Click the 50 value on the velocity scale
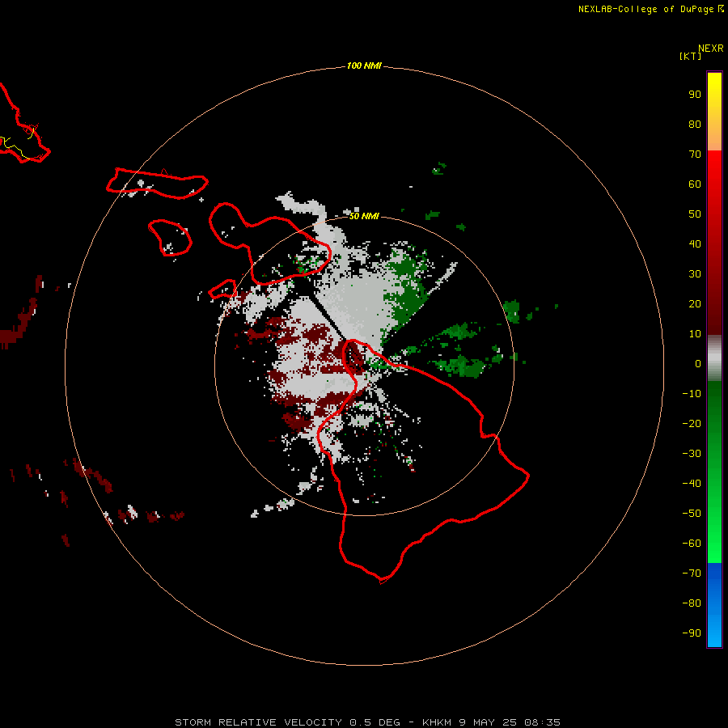The width and height of the screenshot is (728, 728). click(695, 214)
